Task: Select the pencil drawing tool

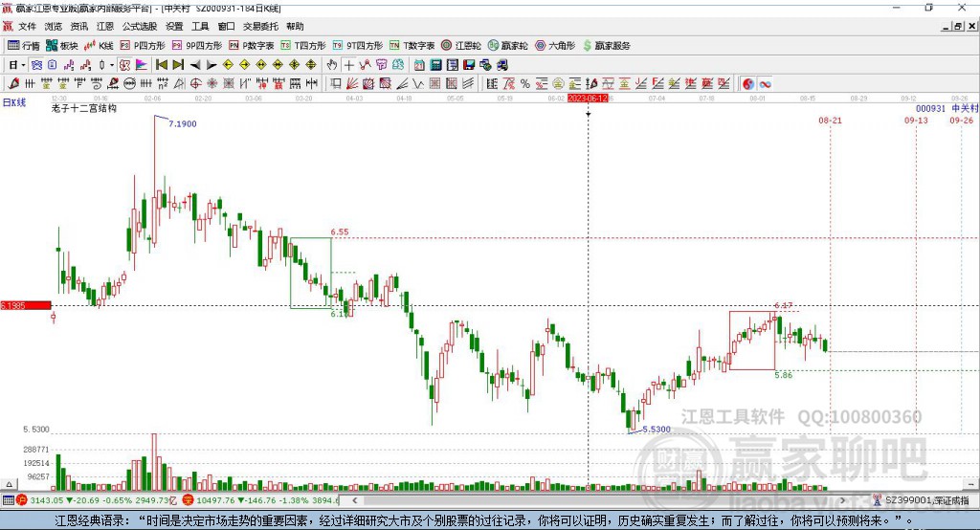Action: [13, 84]
